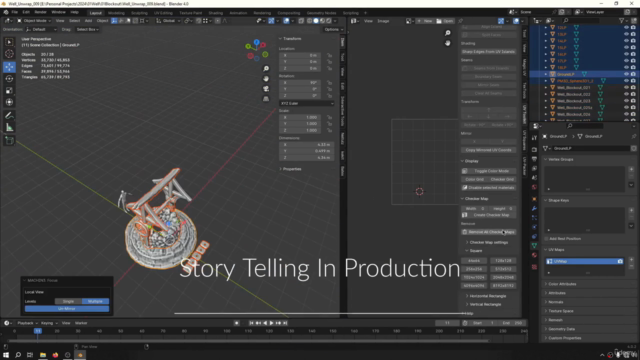Viewport: 640px width, 360px height.
Task: Open the Tool properties tab icon
Action: (534, 138)
